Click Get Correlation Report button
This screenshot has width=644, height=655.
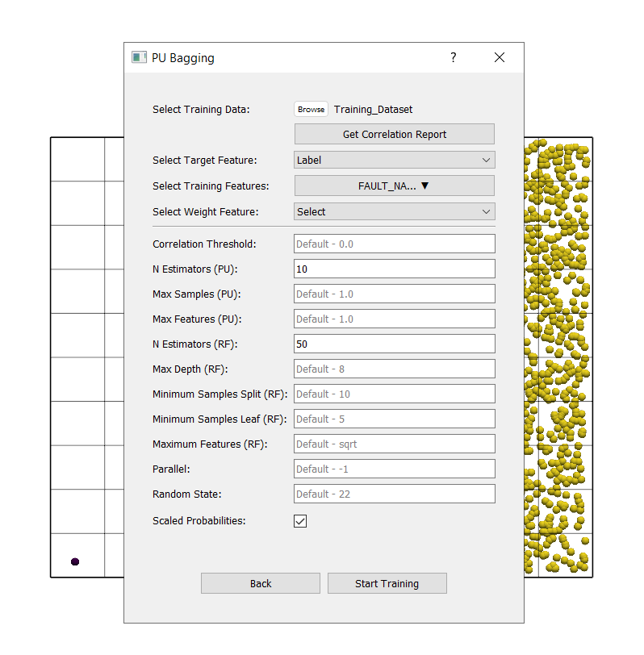point(394,135)
